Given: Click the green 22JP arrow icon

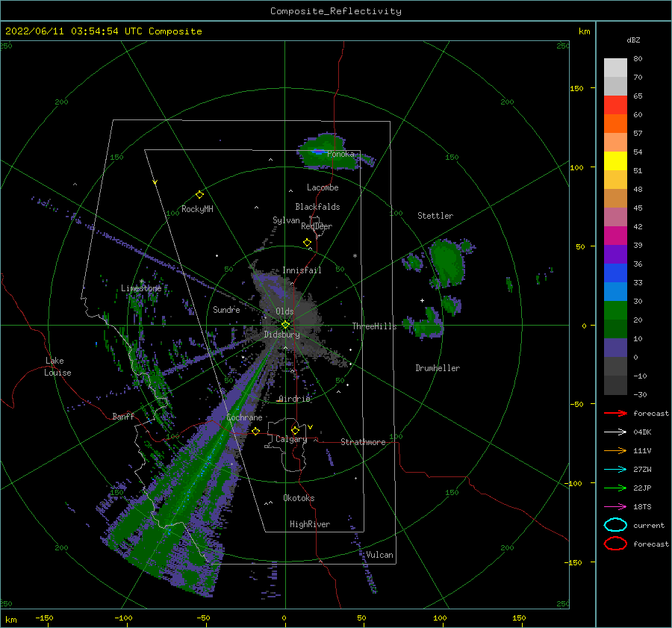Looking at the screenshot, I should pos(615,488).
